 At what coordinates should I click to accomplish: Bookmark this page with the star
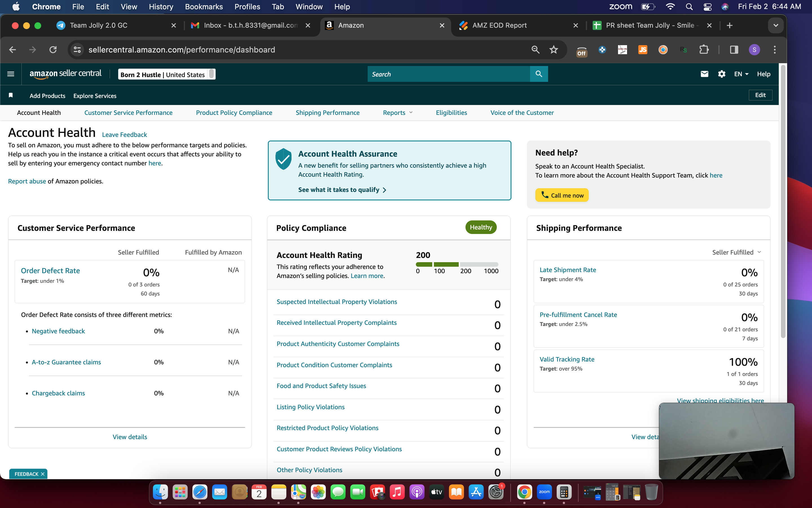point(554,50)
